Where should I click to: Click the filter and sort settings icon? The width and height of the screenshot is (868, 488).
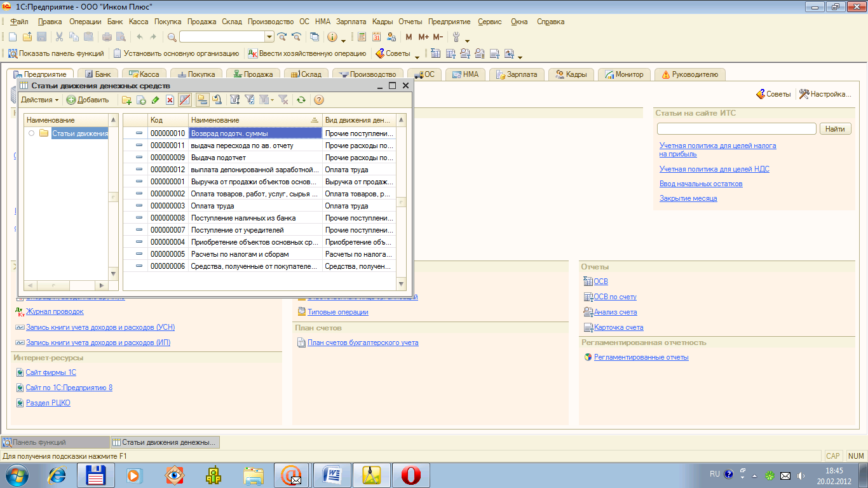(x=234, y=100)
